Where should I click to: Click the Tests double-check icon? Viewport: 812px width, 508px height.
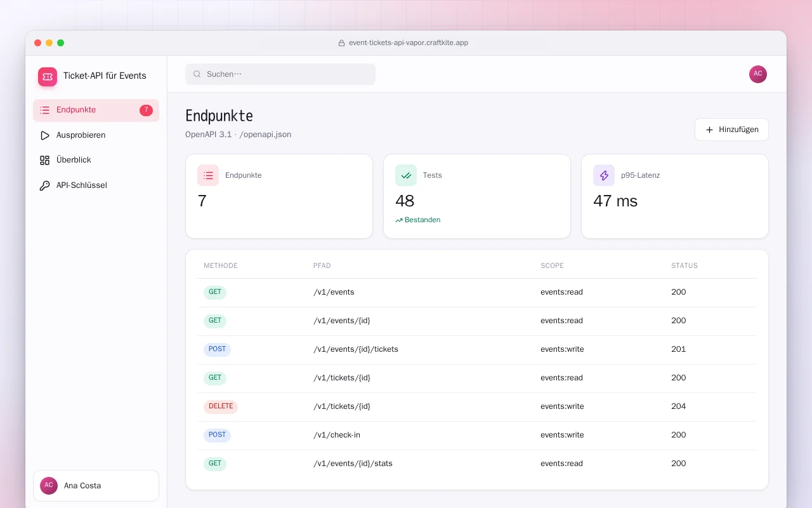406,175
